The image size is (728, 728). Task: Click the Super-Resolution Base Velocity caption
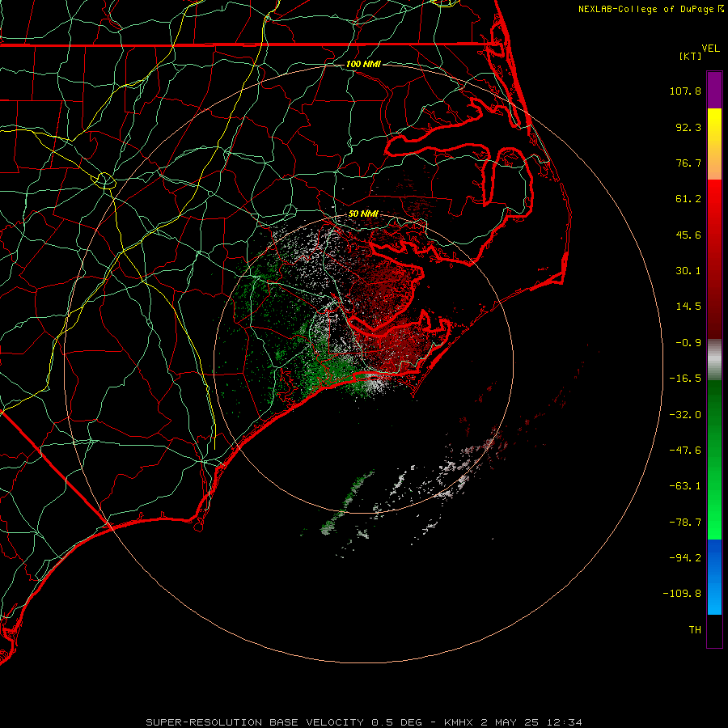tap(363, 722)
